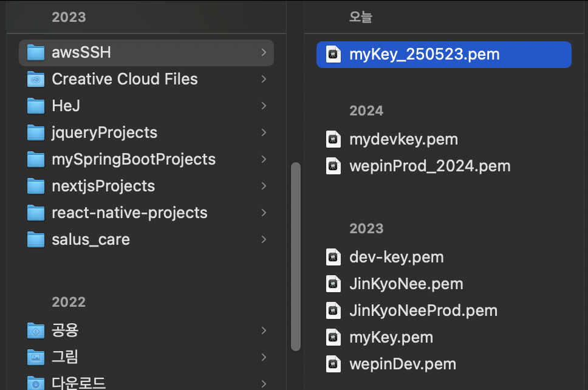Viewport: 588px width, 390px height.
Task: Click the 다운로드 downloads folder icon
Action: point(36,383)
